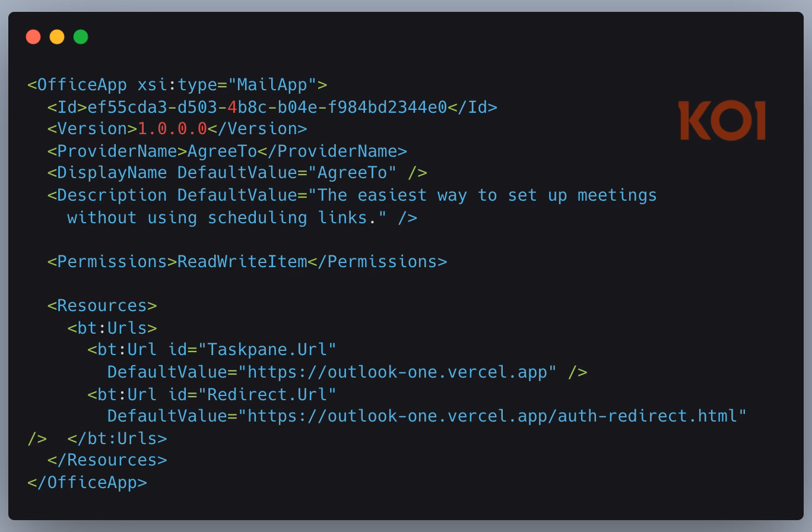
Task: Click the "Taskpane.Url" id attribute
Action: click(267, 349)
